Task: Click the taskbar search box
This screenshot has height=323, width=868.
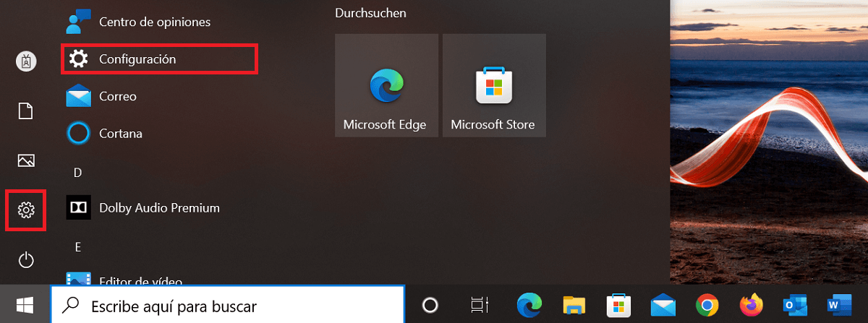Action: 228,305
